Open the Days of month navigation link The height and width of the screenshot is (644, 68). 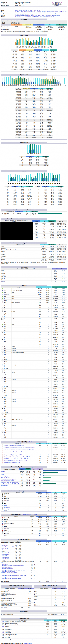coord(26,10)
